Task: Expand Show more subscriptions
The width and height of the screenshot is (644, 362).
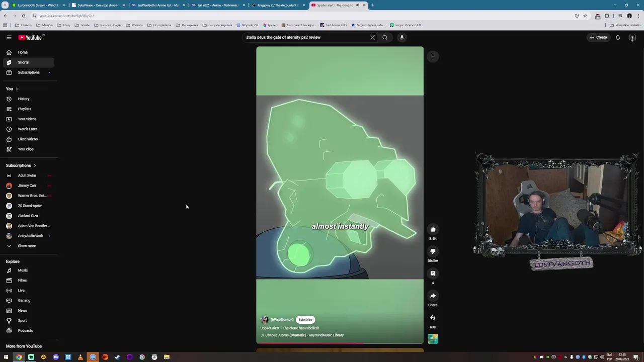Action: [x=28, y=246]
